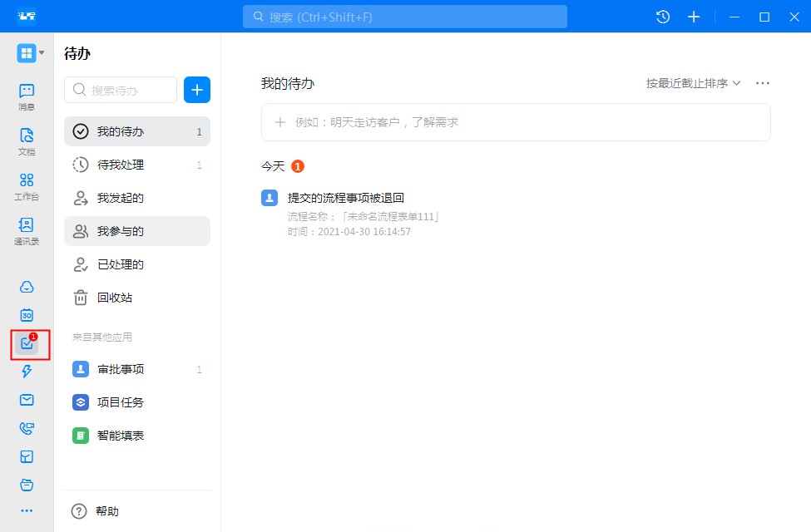Open the three-dot more options menu
This screenshot has height=532, width=811.
(x=762, y=83)
